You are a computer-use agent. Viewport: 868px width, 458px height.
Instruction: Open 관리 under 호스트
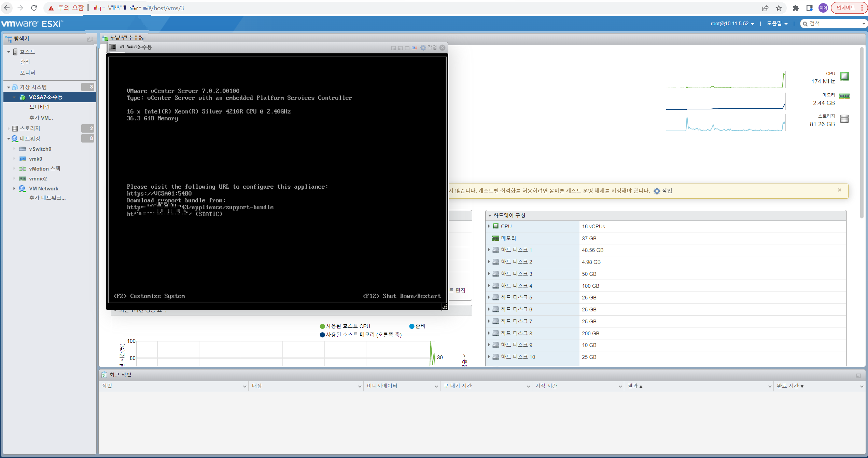(25, 62)
